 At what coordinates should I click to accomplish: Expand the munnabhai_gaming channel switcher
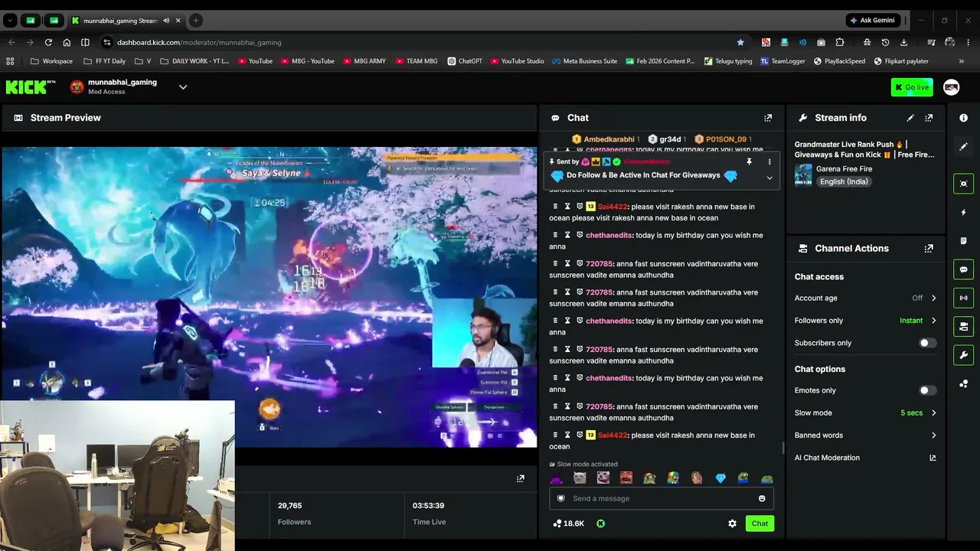click(183, 87)
